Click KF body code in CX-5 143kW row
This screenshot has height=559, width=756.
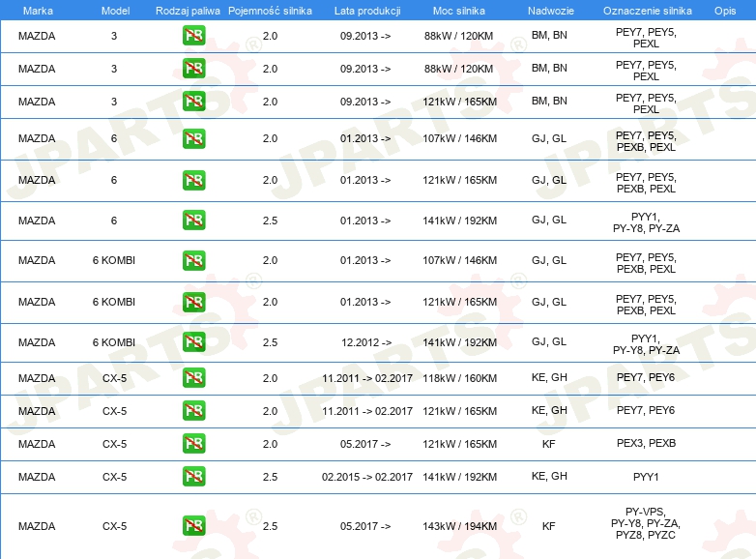[x=549, y=526]
